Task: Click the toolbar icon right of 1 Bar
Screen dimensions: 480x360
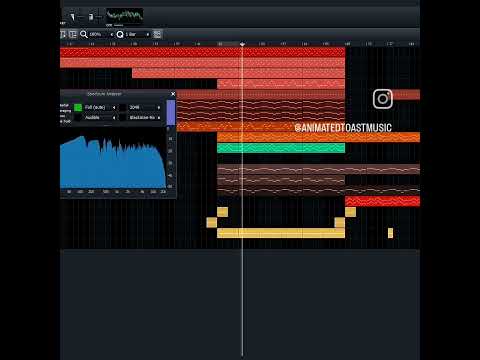Action: point(157,34)
